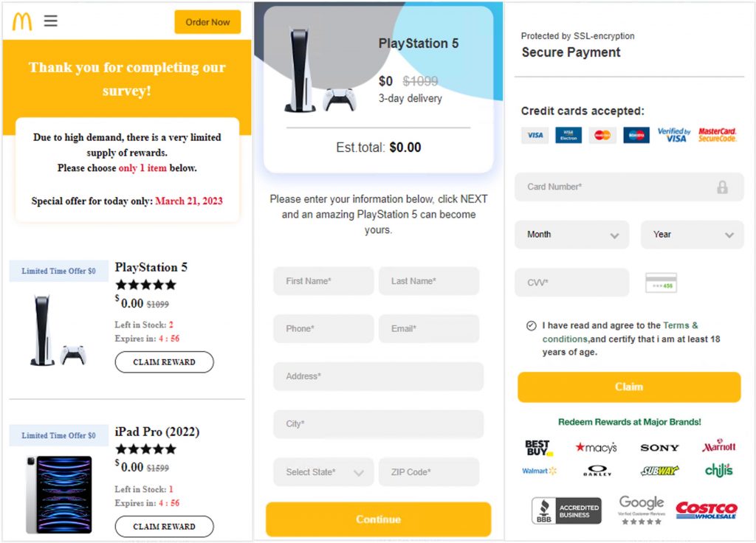Click the Verified by Visa badge
The height and width of the screenshot is (543, 756).
pos(673,135)
